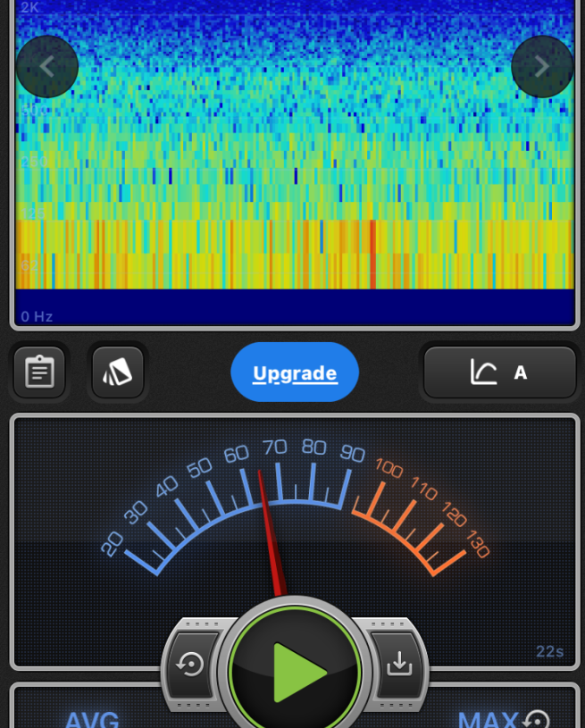Tap the 100 mark on orange gauge scale
This screenshot has height=728, width=585.
[389, 467]
